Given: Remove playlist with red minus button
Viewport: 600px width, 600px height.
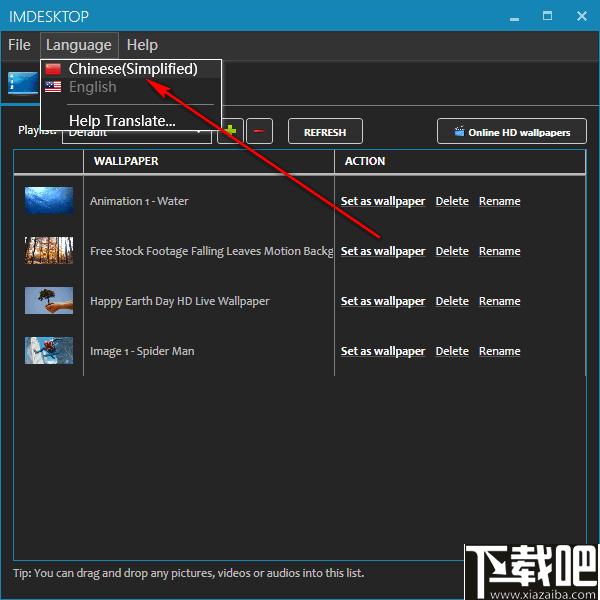Looking at the screenshot, I should (x=259, y=131).
